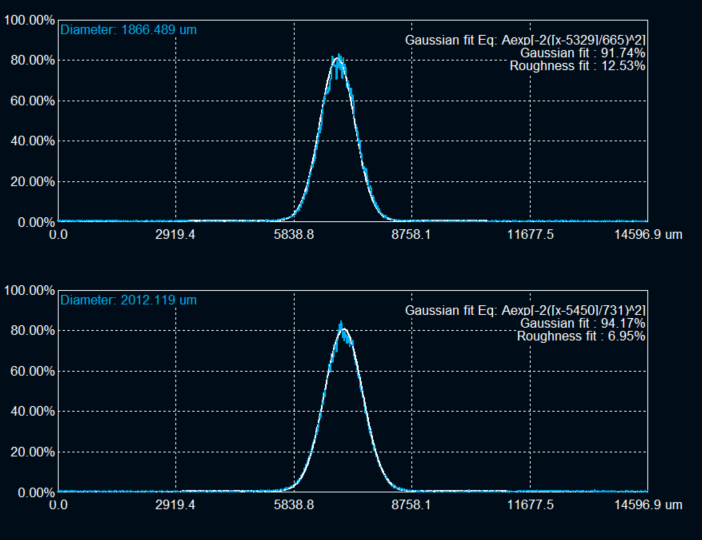
Task: Click the 0.0 x-axis origin of lower chart
Action: (x=59, y=506)
